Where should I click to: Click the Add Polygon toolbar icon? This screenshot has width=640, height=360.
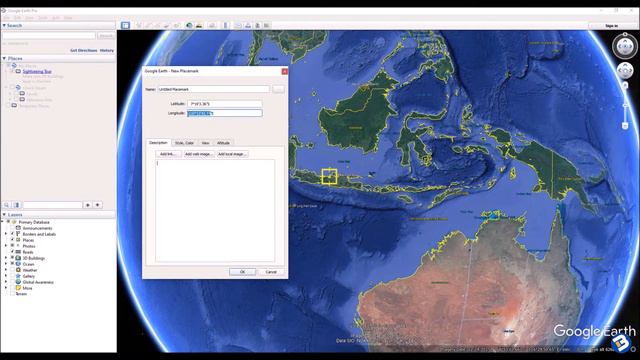click(x=148, y=25)
